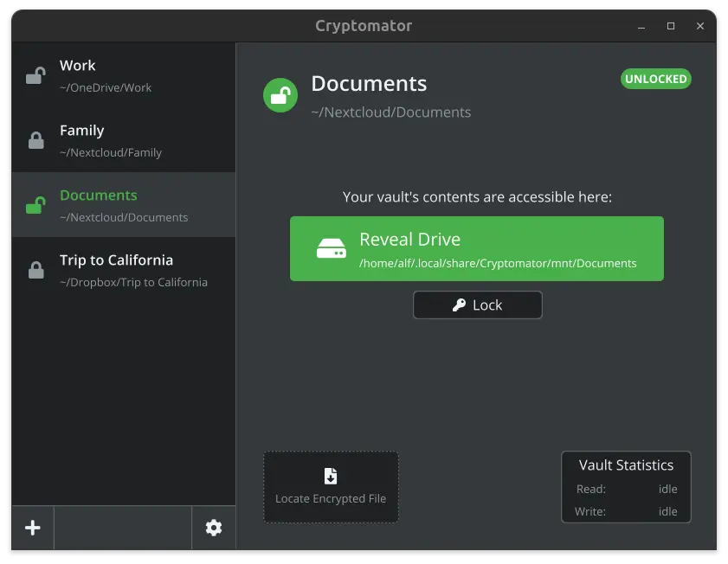
Task: Click the green unlocked padlock beside Documents in sidebar
Action: pos(35,205)
